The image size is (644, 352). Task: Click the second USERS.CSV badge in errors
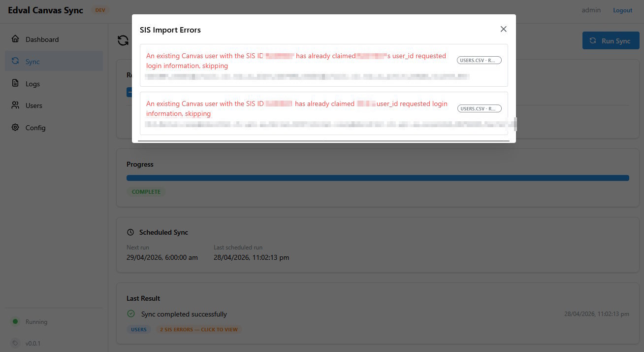479,108
